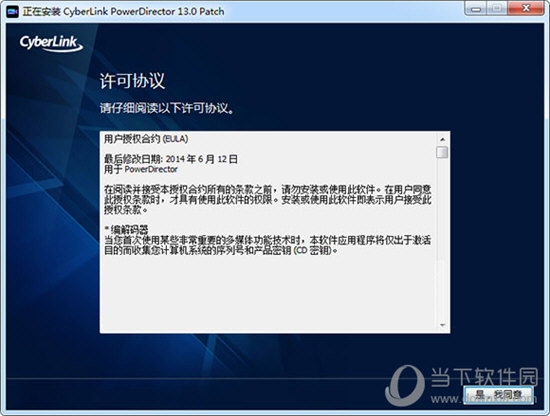
Task: Click the EULA scrollbar up arrow
Action: [442, 139]
